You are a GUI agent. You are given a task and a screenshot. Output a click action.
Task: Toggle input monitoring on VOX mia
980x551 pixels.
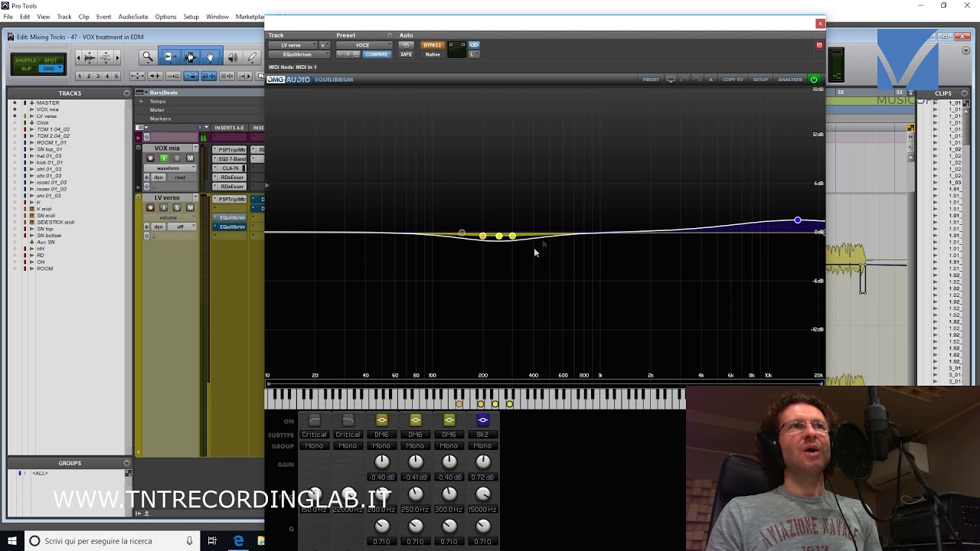[163, 158]
